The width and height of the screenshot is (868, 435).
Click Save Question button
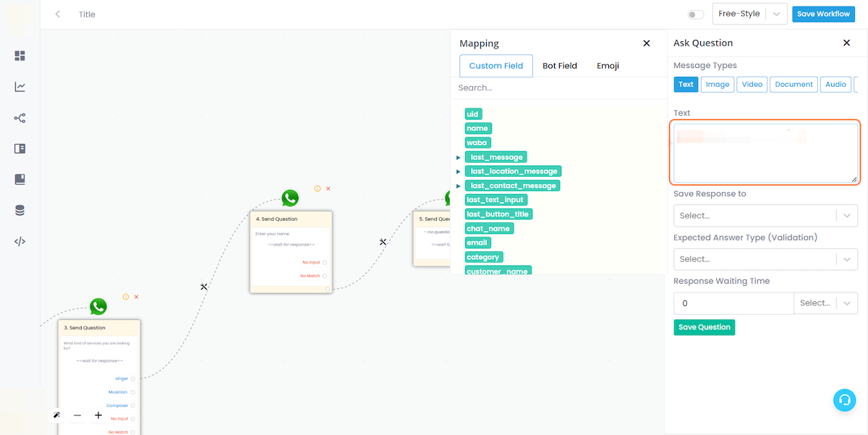705,327
